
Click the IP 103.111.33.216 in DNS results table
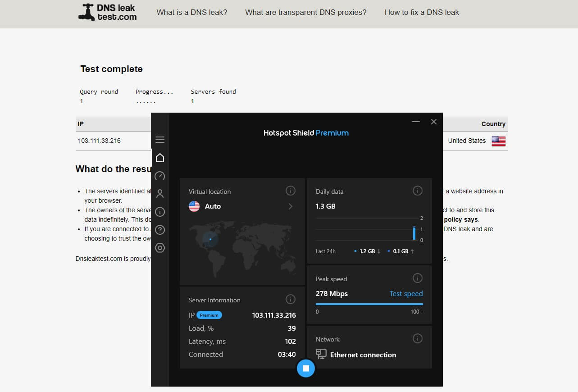point(99,141)
